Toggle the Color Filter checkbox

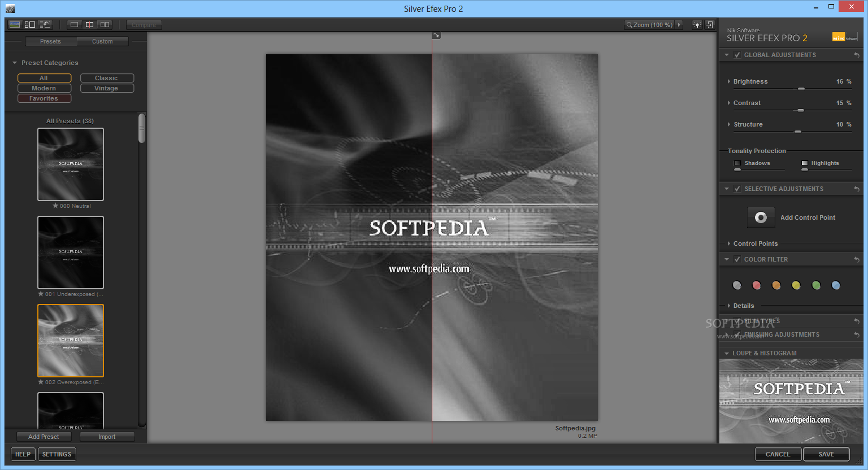tap(737, 259)
